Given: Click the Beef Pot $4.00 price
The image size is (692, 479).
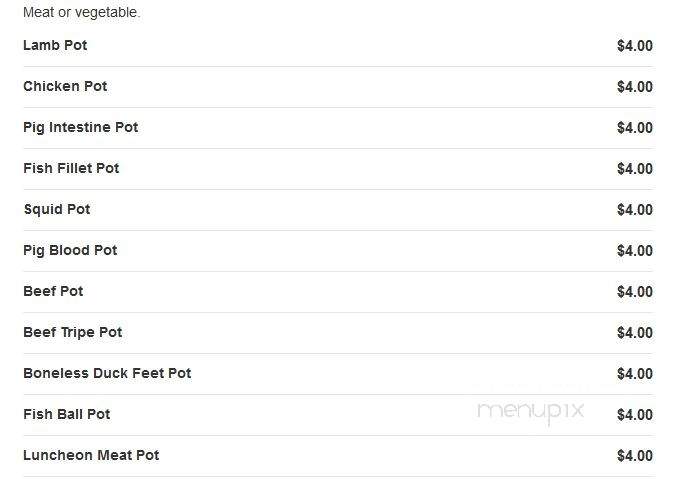Looking at the screenshot, I should (x=635, y=292).
